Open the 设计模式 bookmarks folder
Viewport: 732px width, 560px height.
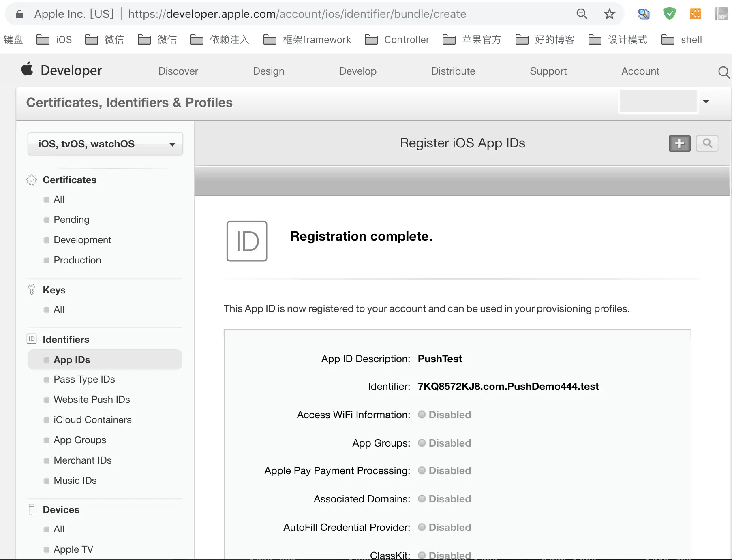(618, 40)
